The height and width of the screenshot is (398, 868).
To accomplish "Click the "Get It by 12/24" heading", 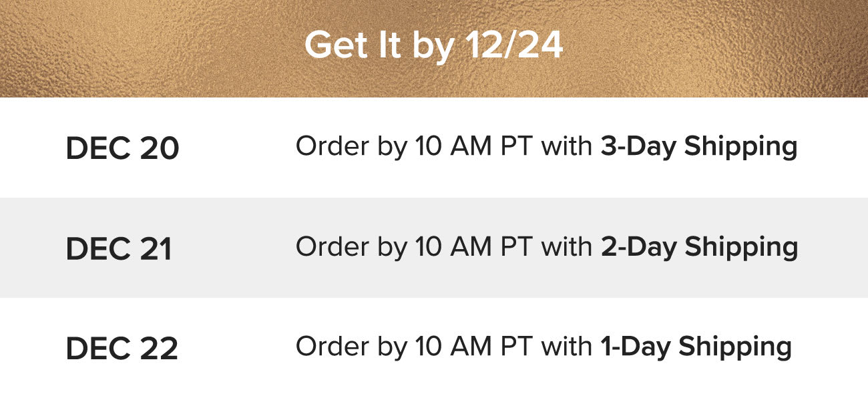I will (x=434, y=46).
